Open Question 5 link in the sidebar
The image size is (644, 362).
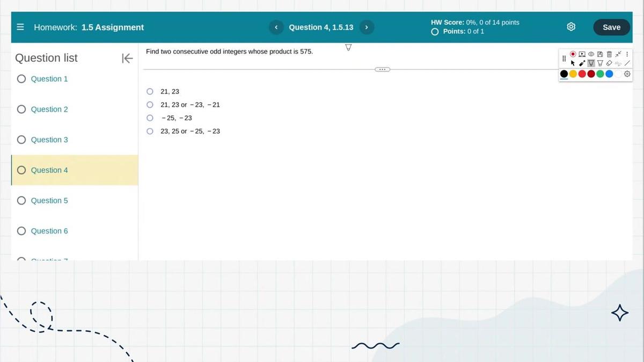pos(49,200)
